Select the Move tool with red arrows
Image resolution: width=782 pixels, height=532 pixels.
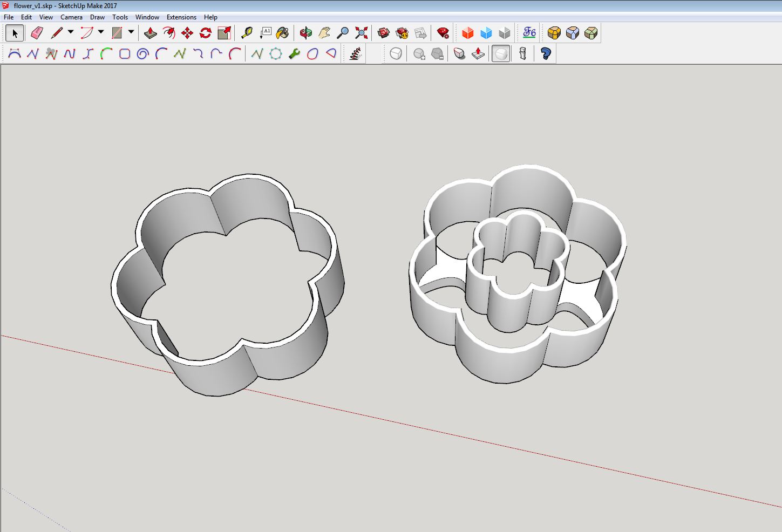[x=187, y=33]
